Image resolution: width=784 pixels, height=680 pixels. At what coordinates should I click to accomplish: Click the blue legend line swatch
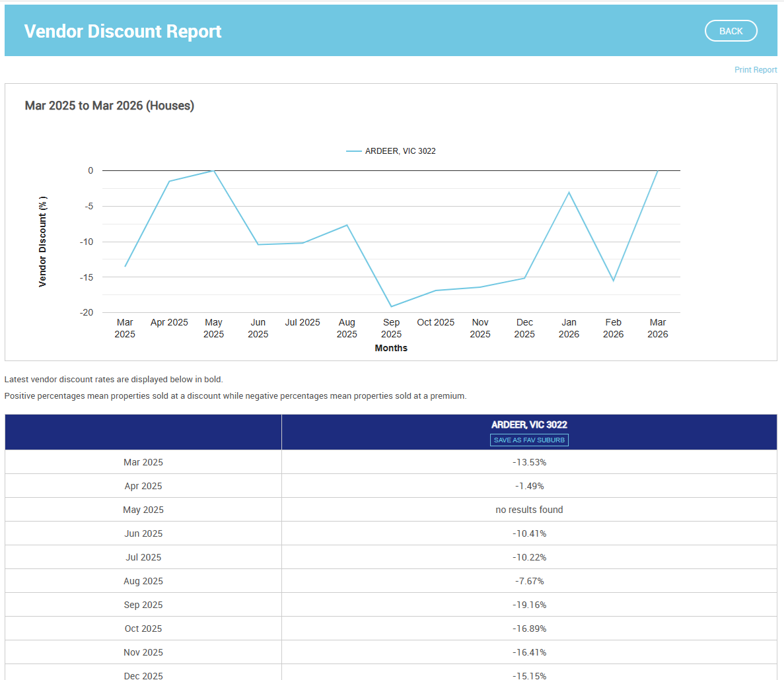354,151
